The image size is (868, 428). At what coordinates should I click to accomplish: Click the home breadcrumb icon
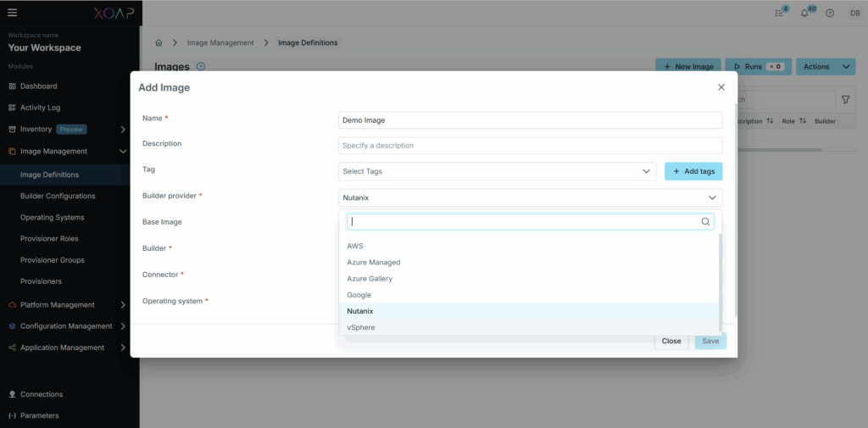pyautogui.click(x=159, y=42)
